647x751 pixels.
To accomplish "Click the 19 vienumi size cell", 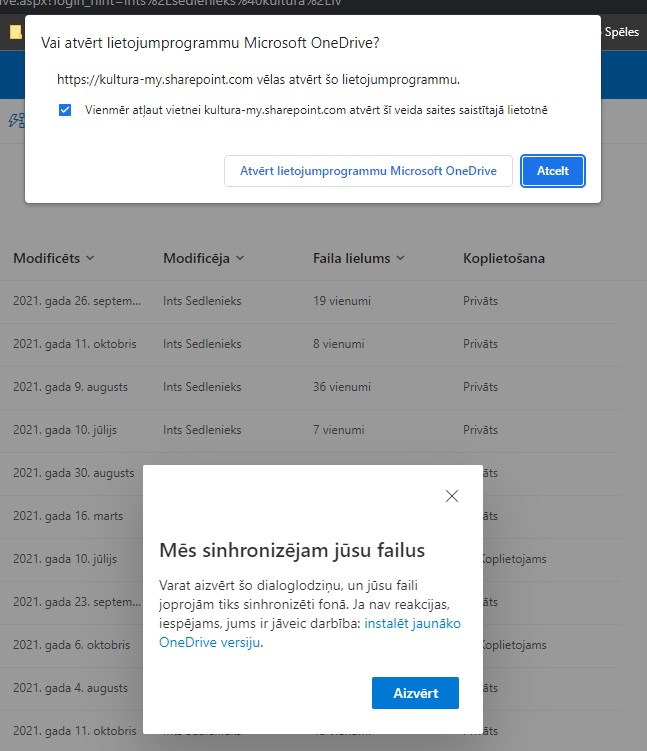I will coord(342,301).
